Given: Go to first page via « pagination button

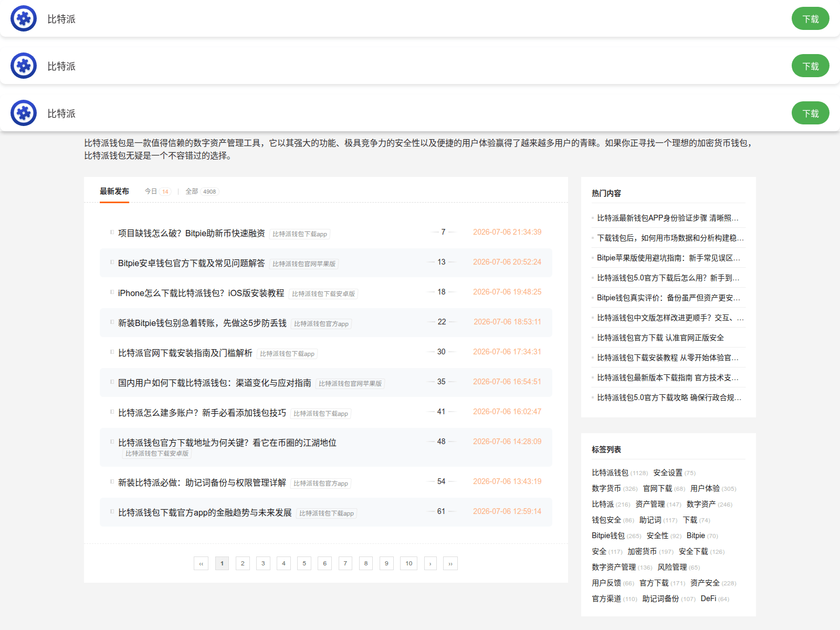Looking at the screenshot, I should click(201, 563).
